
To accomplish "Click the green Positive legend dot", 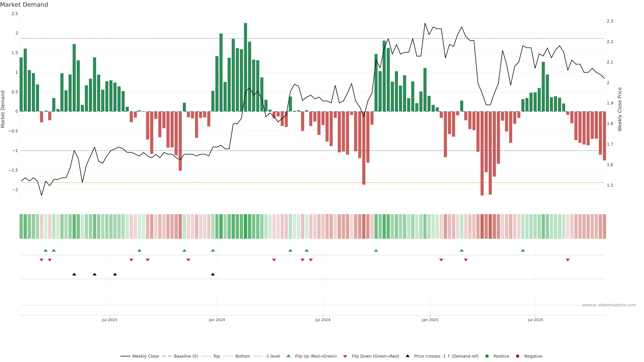I will pyautogui.click(x=487, y=356).
